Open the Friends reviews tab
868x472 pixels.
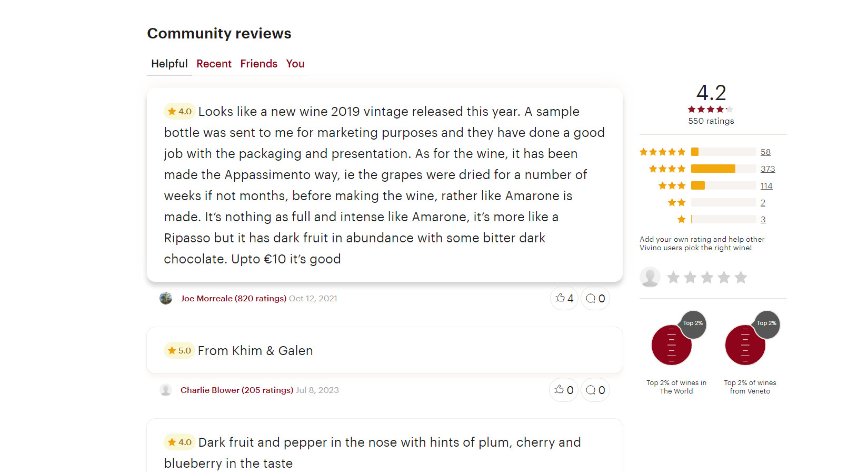click(258, 64)
